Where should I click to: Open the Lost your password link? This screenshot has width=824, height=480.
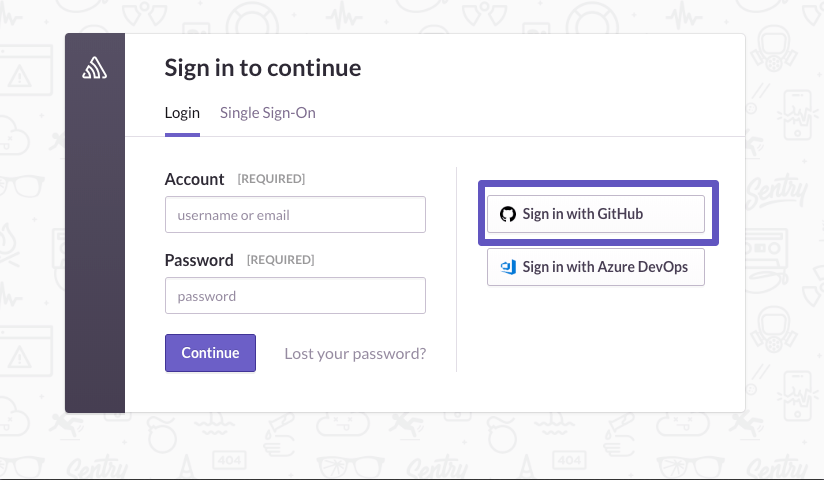pyautogui.click(x=355, y=353)
